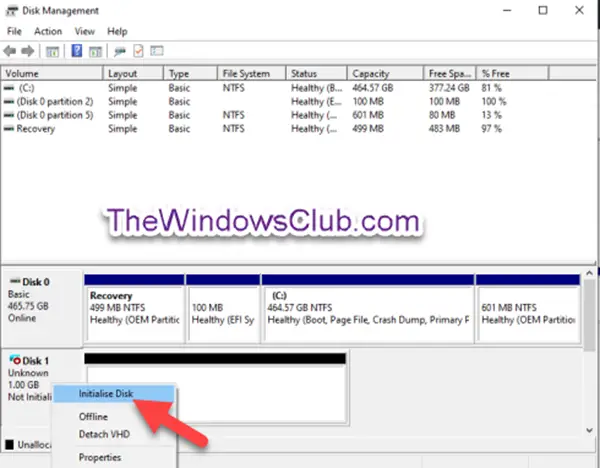Select the (Disk 0 partition 2) row
The width and height of the screenshot is (600, 468).
point(276,102)
